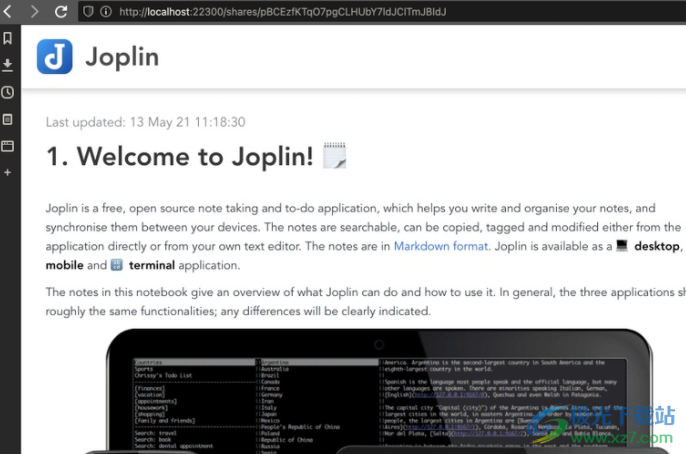Add a web panel with the plus icon
This screenshot has height=454, width=686.
click(7, 172)
